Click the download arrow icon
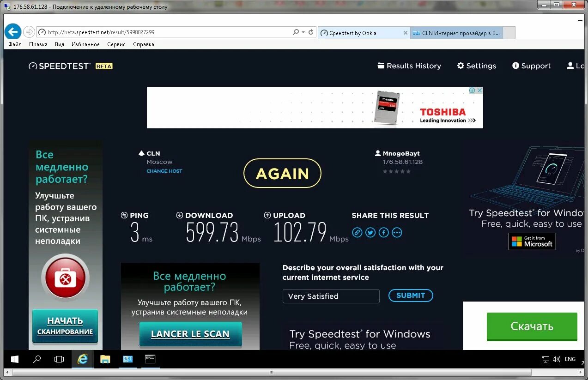This screenshot has height=380, width=588. coord(180,215)
